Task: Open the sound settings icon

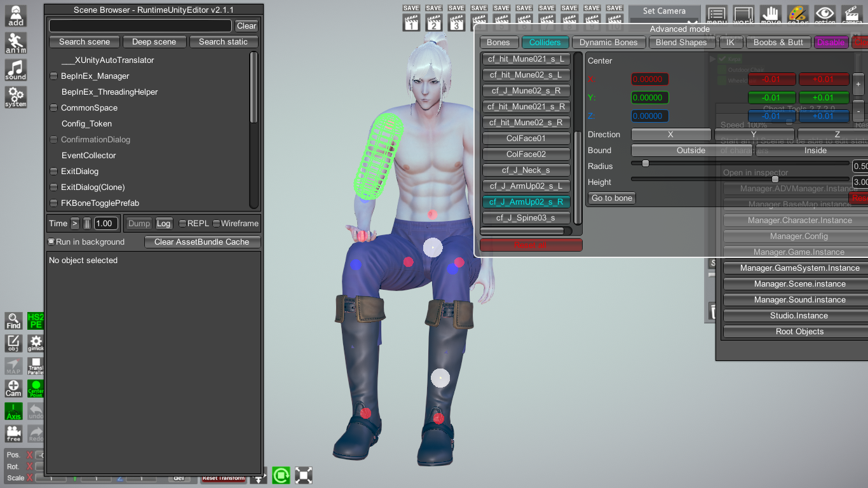Action: [16, 71]
